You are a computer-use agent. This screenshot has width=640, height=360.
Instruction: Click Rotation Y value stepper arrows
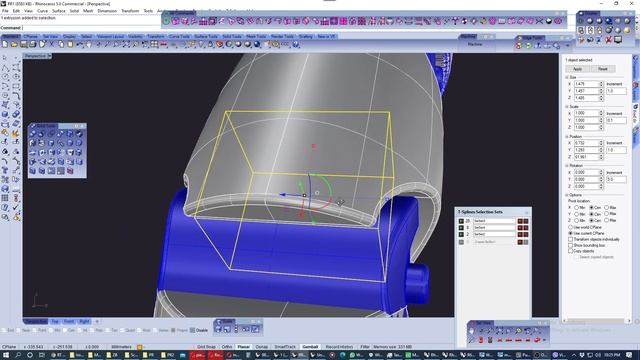pos(601,179)
